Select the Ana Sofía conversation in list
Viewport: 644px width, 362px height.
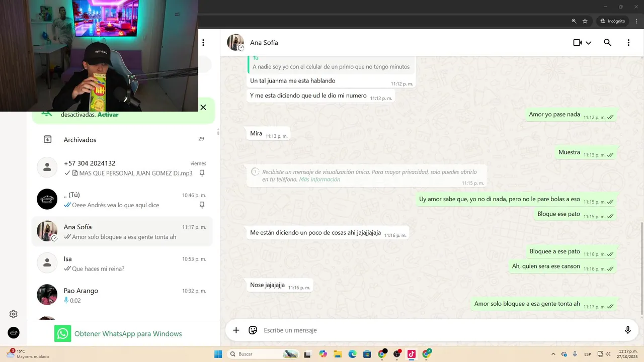122,231
